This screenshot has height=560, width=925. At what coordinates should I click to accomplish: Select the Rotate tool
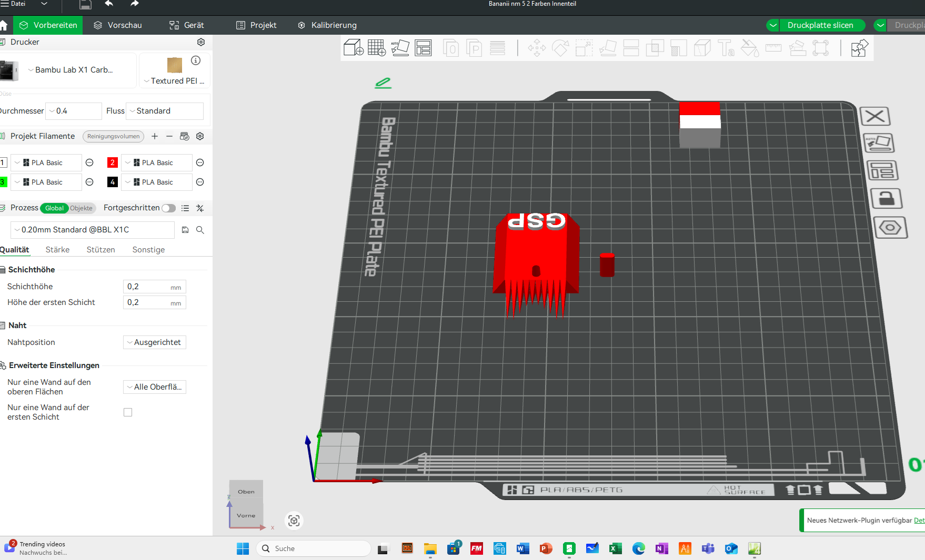point(560,48)
